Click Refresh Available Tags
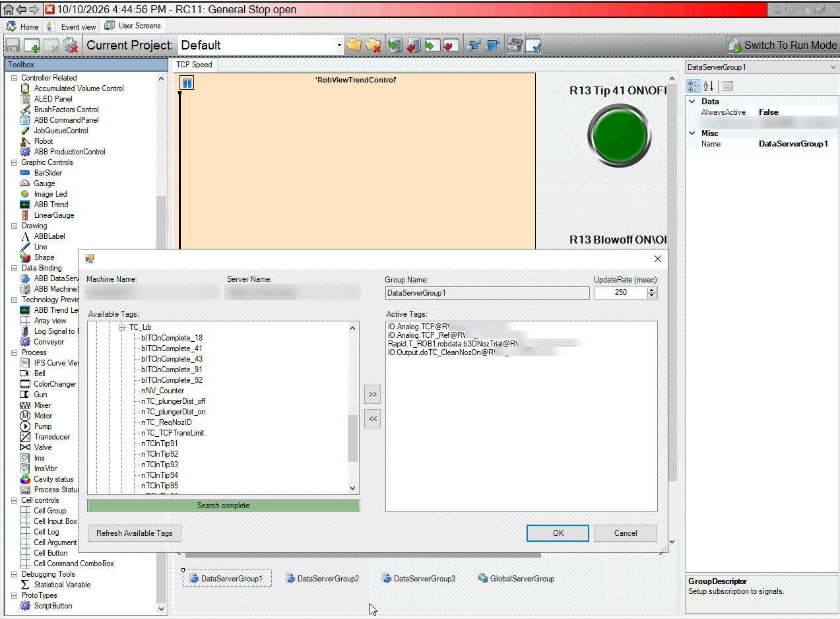The width and height of the screenshot is (840, 619). [135, 533]
